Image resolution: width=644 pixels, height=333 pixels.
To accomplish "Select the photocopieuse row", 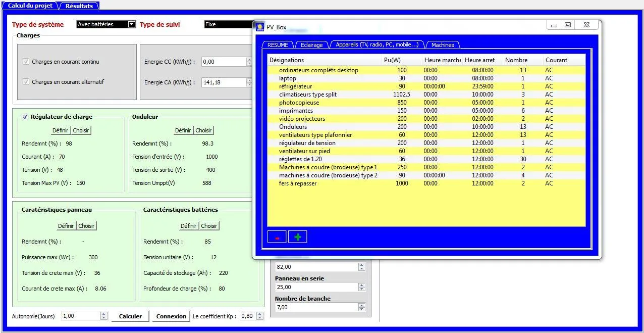I will pos(426,103).
